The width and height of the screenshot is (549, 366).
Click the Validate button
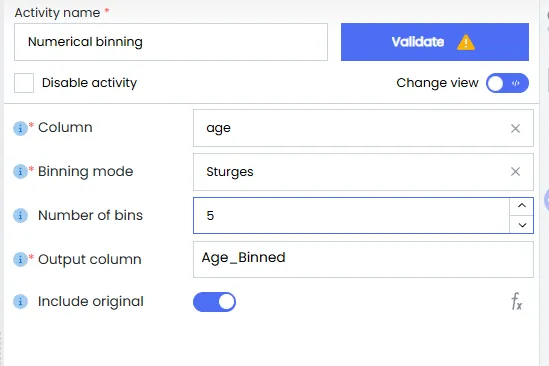pos(435,42)
